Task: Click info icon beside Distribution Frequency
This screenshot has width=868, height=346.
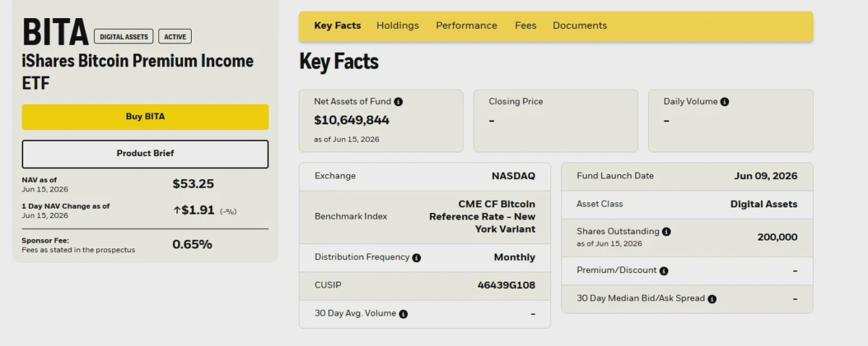Action: tap(417, 258)
